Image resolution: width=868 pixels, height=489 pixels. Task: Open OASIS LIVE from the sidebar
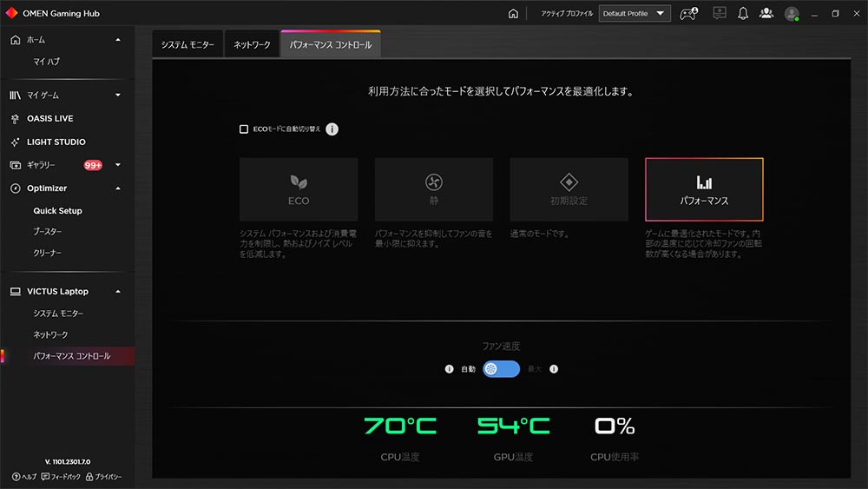click(49, 118)
